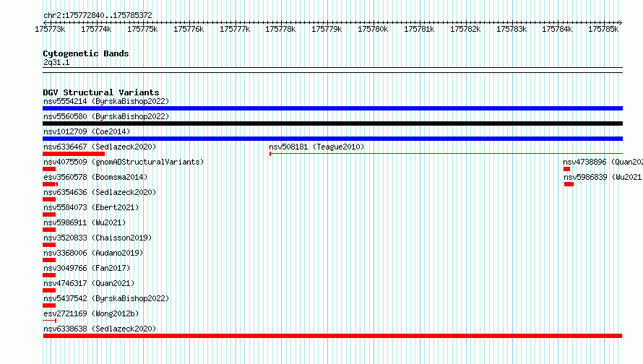Click the red bar under nsv5437542
Image resolution: width=643 pixels, height=364 pixels.
click(x=49, y=305)
